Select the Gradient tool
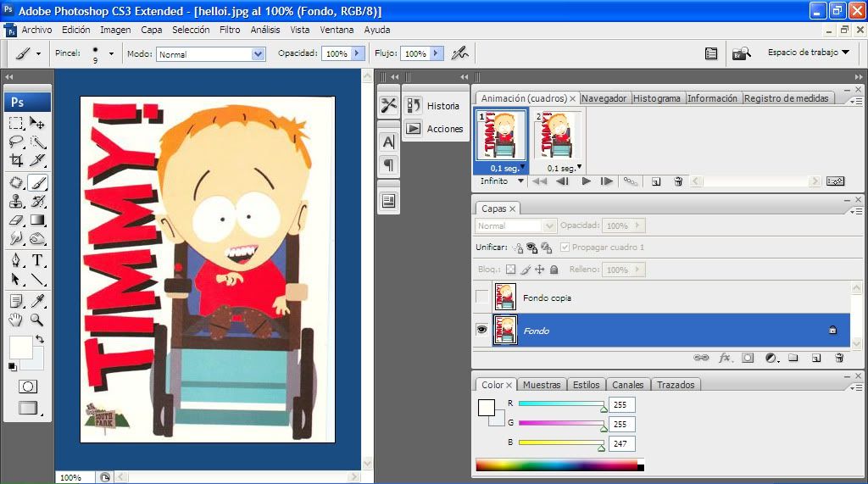868x484 pixels. pos(37,220)
